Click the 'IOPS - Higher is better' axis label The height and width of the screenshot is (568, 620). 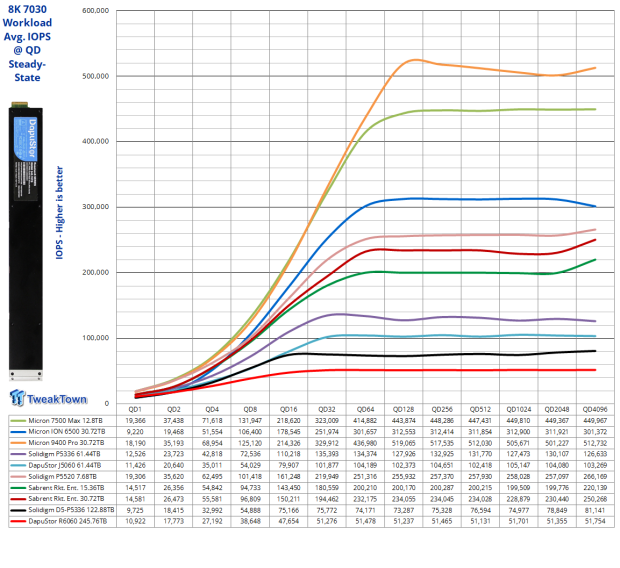click(x=59, y=213)
